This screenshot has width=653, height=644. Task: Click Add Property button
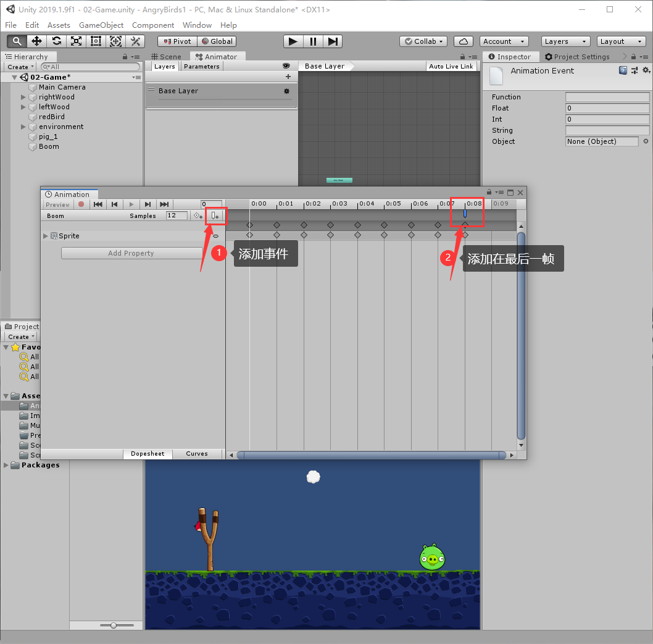tap(131, 253)
